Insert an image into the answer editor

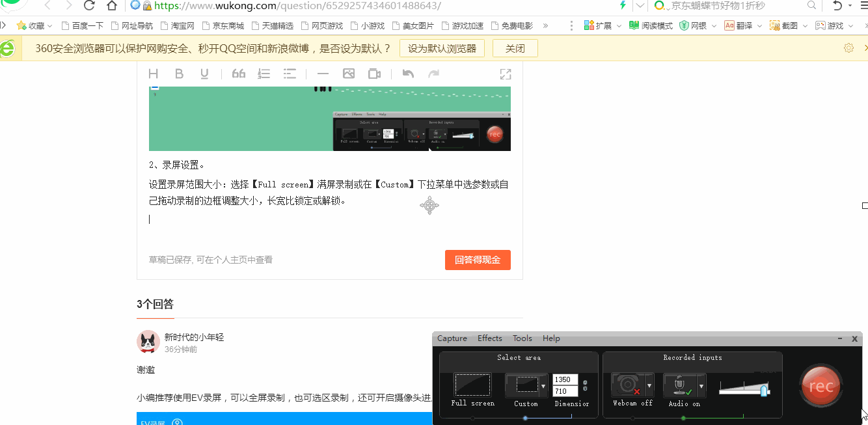(x=348, y=74)
